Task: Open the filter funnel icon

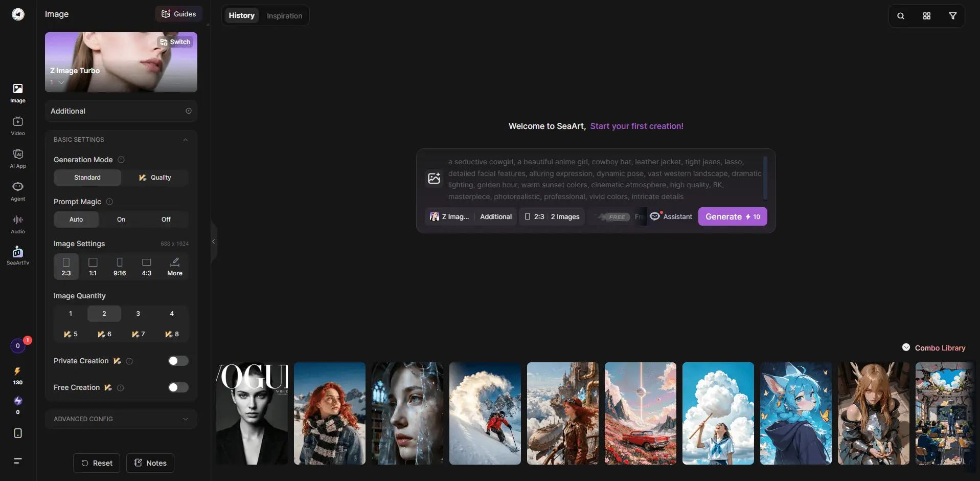Action: tap(953, 16)
